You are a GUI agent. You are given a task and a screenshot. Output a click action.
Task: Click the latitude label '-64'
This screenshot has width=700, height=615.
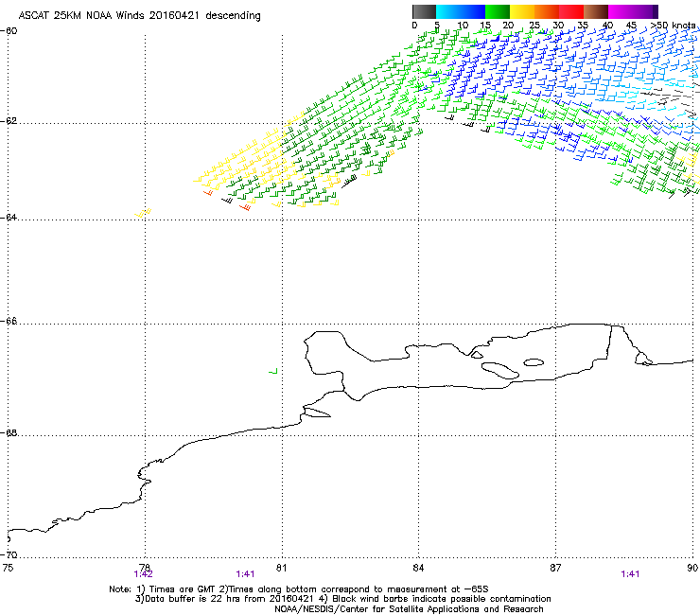coord(9,218)
